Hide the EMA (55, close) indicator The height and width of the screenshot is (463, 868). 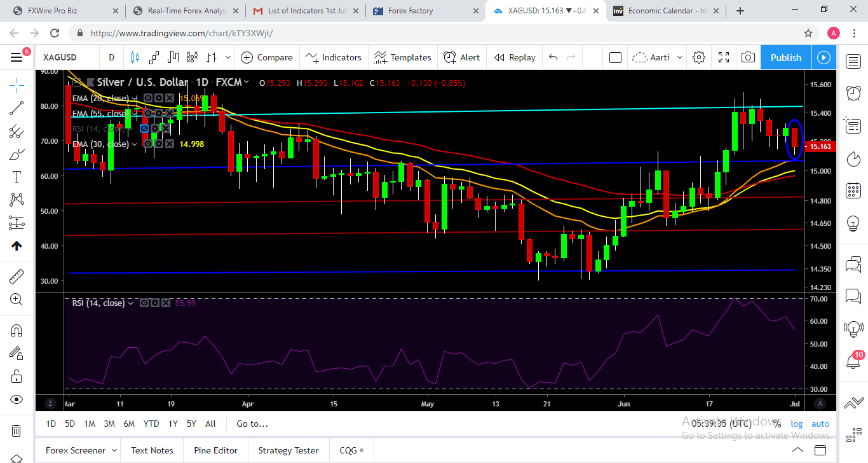coord(147,113)
